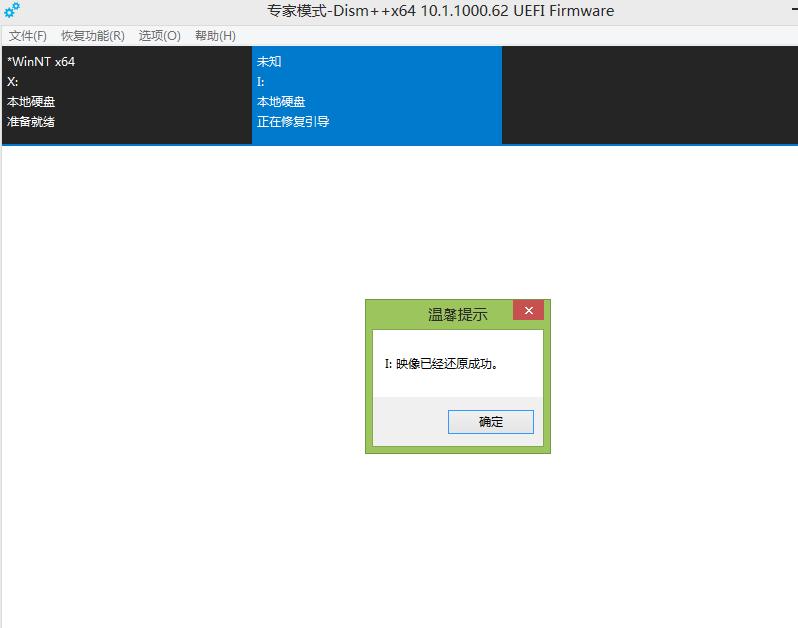Viewport: 798px width, 628px height.
Task: Close the 温馨提示 dialog with red X
Action: click(x=528, y=311)
